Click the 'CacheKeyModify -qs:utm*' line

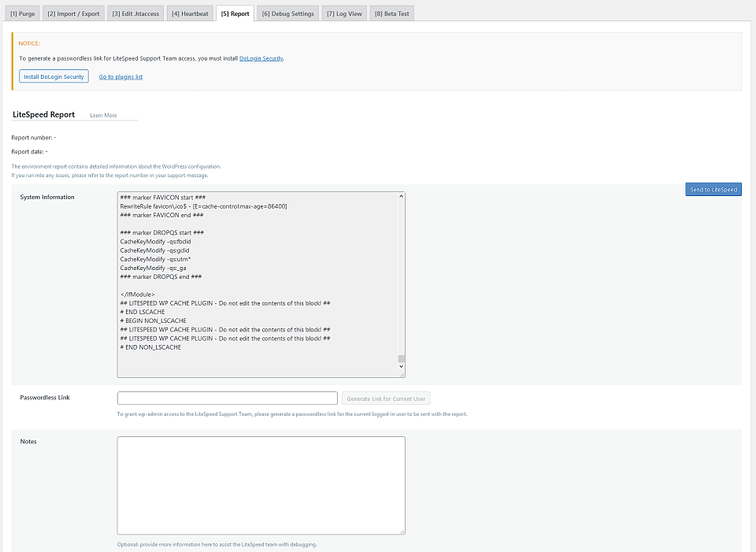(x=155, y=259)
